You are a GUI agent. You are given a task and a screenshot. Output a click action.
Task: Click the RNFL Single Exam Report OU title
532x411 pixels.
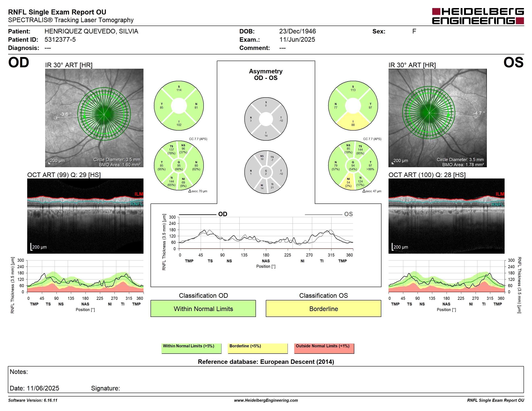coord(57,12)
